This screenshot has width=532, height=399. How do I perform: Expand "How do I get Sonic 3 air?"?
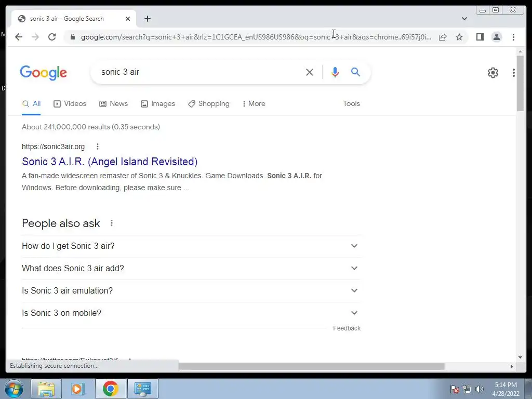190,246
